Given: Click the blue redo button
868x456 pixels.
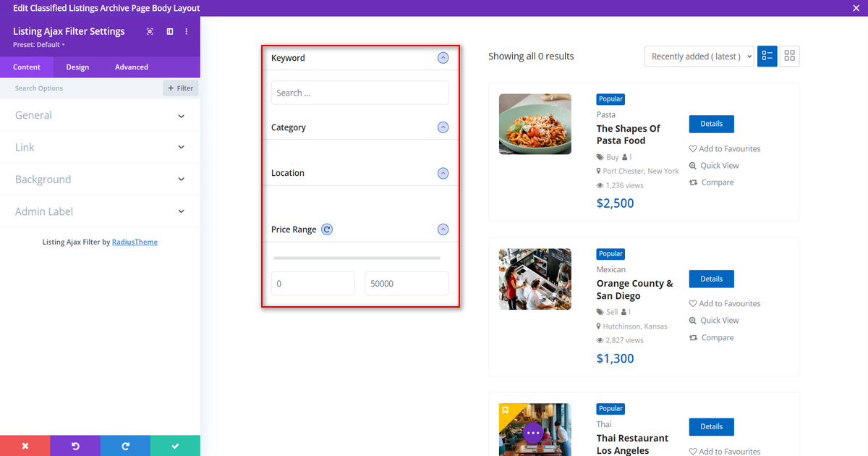Looking at the screenshot, I should point(125,446).
